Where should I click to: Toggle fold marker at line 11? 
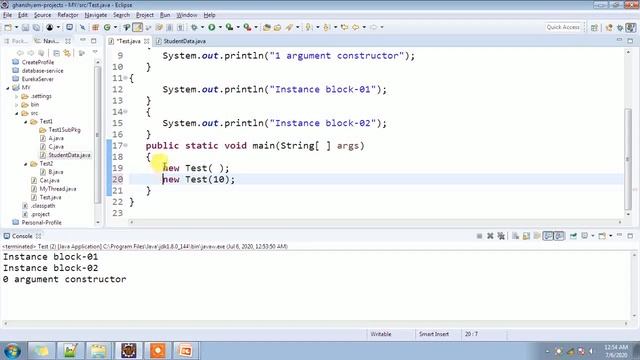pos(126,78)
